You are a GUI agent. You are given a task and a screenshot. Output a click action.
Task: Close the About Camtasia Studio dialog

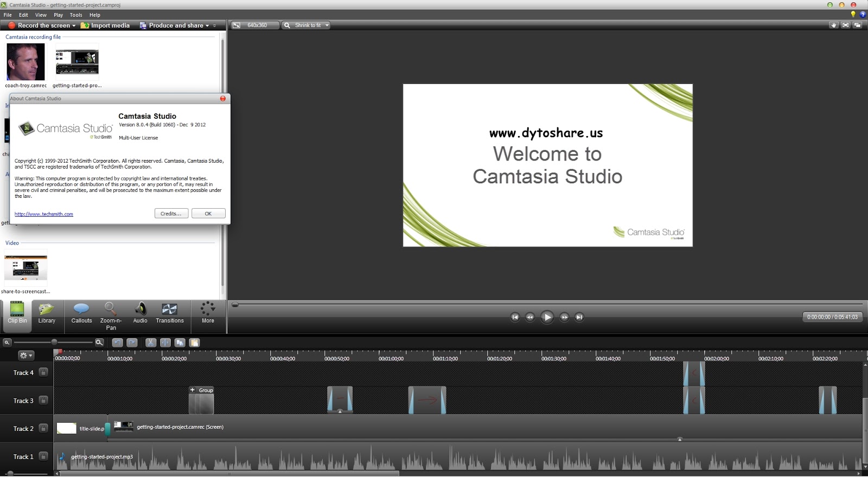click(x=222, y=99)
